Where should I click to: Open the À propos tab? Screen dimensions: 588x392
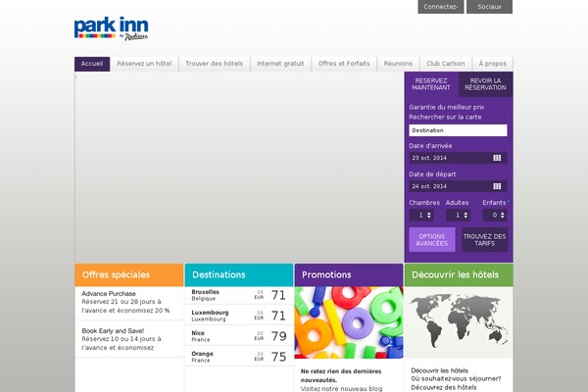[492, 64]
